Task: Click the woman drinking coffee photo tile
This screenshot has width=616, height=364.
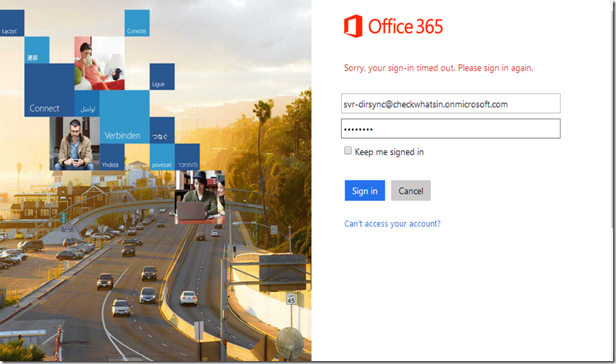Action: point(99,63)
